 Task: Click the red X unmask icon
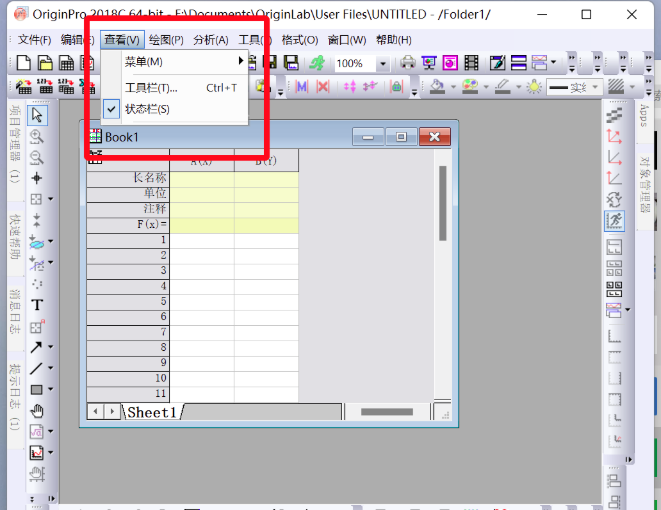pos(323,87)
